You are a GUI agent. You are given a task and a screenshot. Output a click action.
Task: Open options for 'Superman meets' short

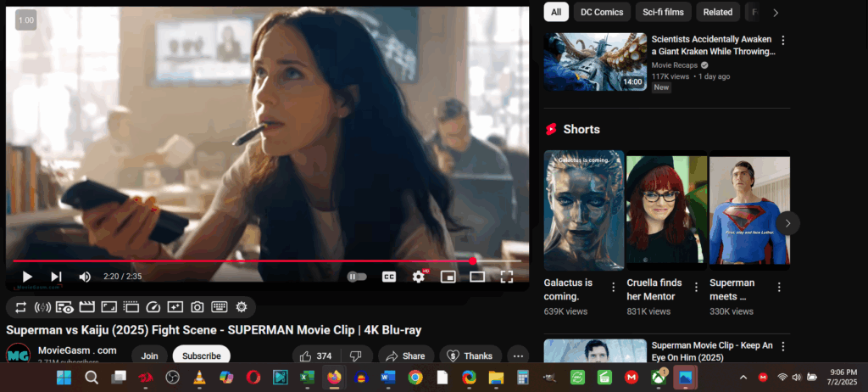pos(779,287)
